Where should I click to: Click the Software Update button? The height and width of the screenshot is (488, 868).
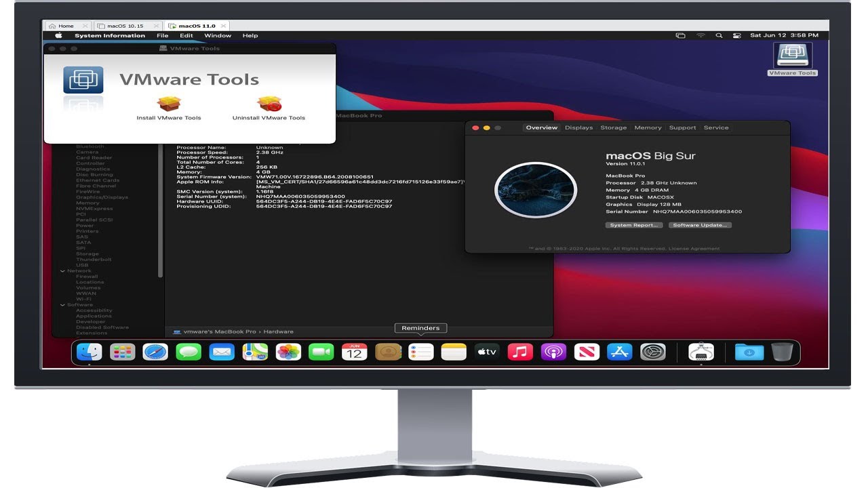point(700,225)
